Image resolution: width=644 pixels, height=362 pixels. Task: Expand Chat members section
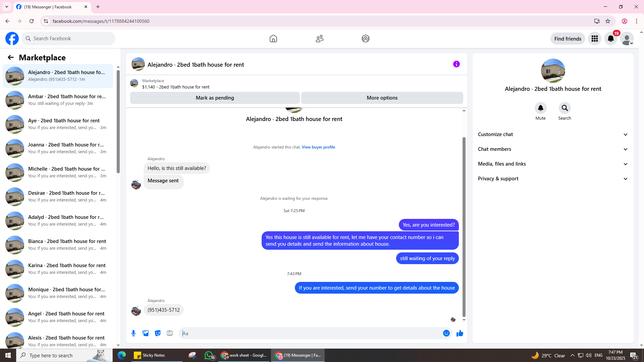pos(552,149)
